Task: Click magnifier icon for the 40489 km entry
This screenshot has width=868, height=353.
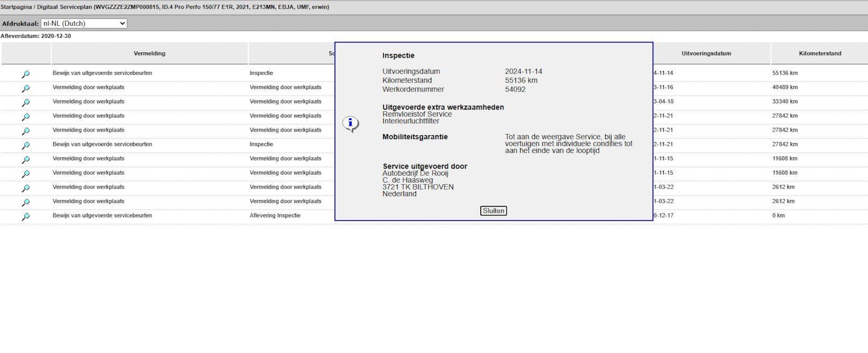Action: click(25, 88)
